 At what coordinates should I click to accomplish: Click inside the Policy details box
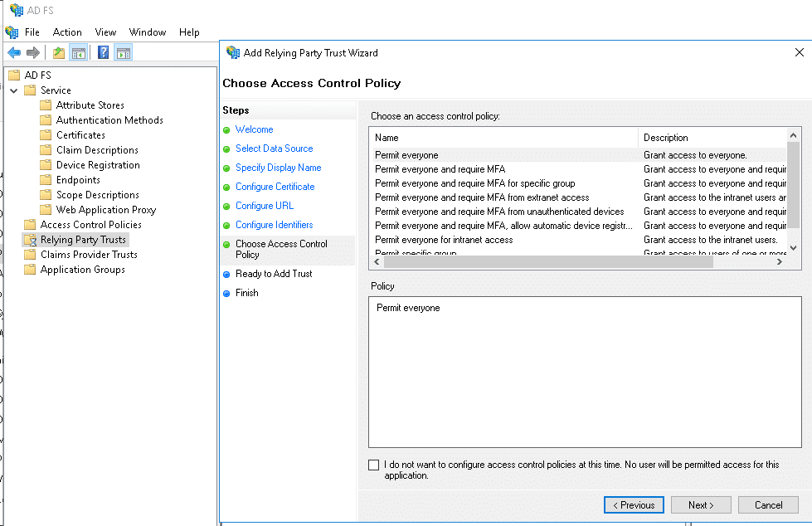coord(586,372)
